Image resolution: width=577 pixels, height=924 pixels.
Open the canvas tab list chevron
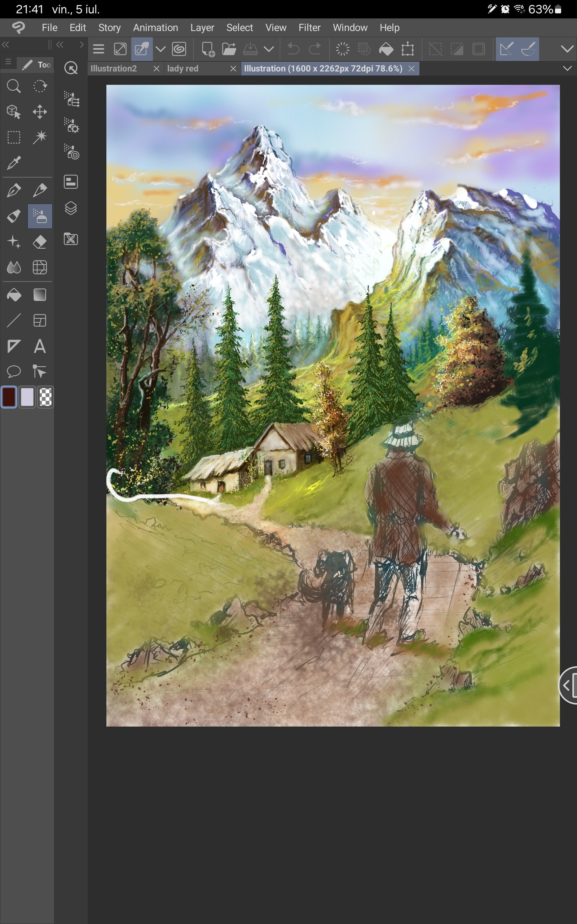click(567, 69)
